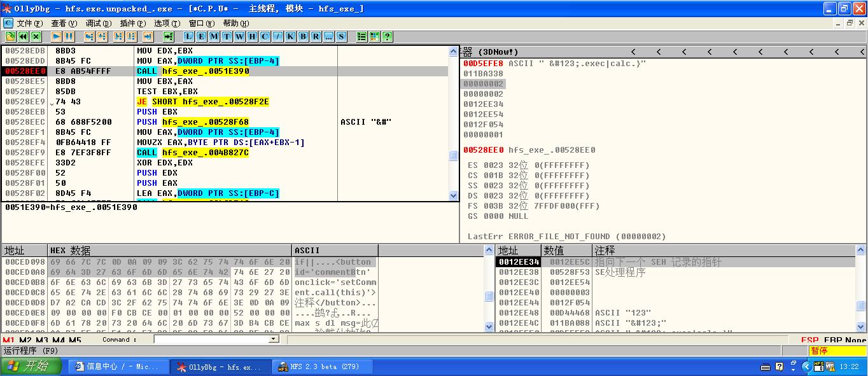868x376 pixels.
Task: Click the Close program X toolbar icon
Action: [x=36, y=36]
